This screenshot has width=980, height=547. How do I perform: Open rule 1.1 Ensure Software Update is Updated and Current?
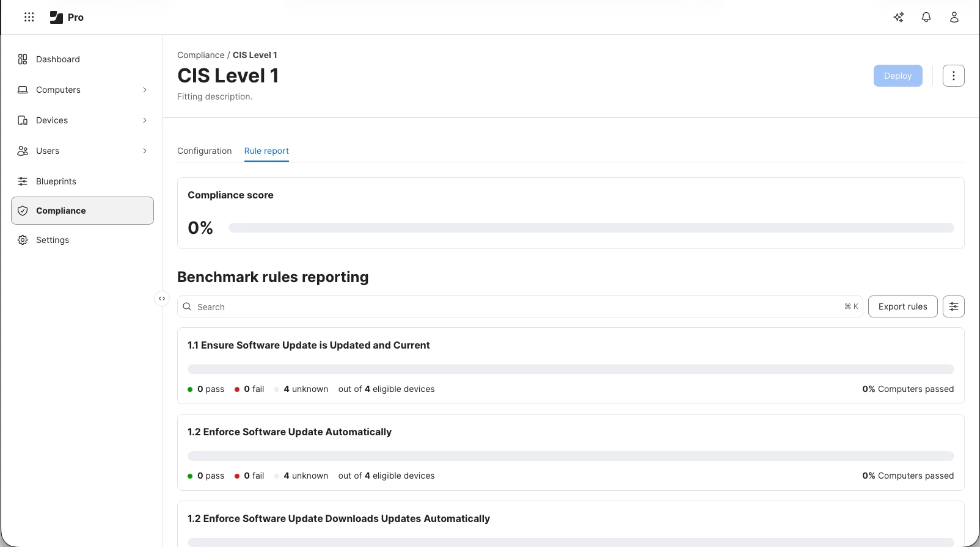(309, 345)
